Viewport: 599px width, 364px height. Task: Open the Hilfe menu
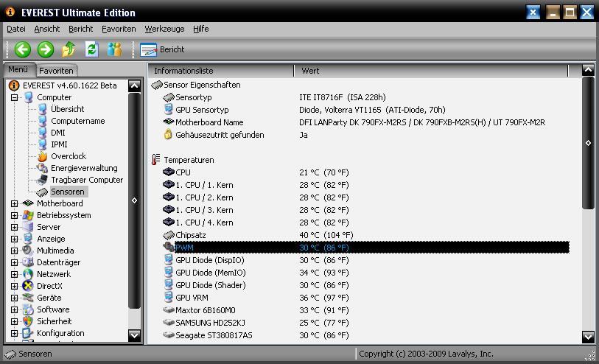tap(200, 29)
